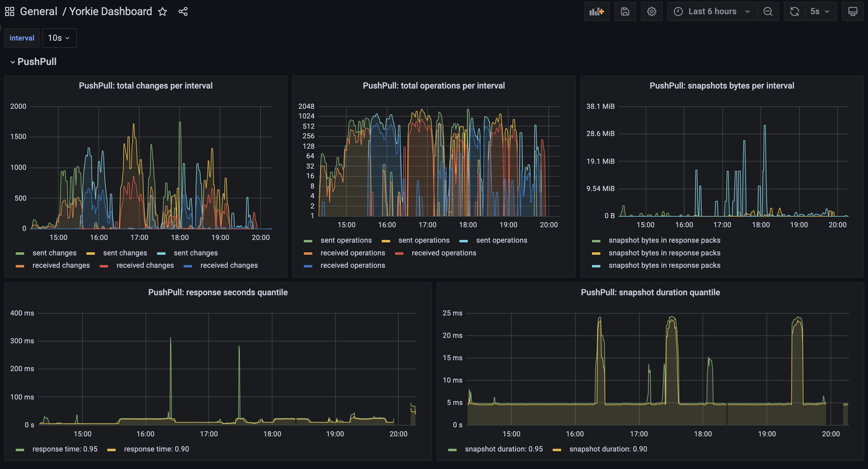Toggle received operations blue series legend
The width and height of the screenshot is (868, 469).
click(x=352, y=265)
